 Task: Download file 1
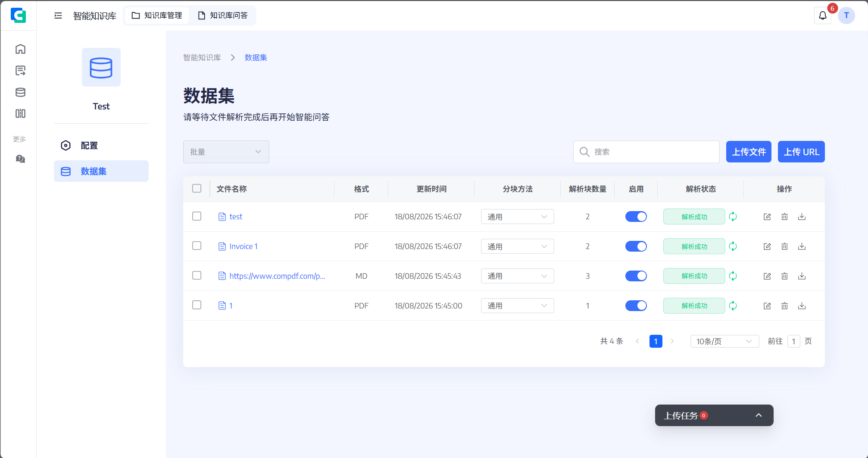pyautogui.click(x=802, y=306)
